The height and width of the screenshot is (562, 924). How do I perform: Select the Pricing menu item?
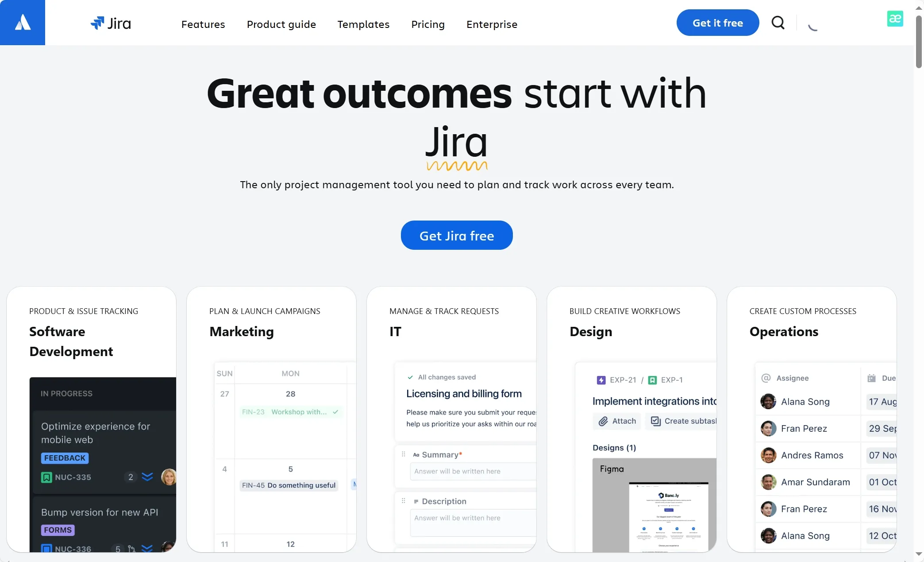(428, 24)
